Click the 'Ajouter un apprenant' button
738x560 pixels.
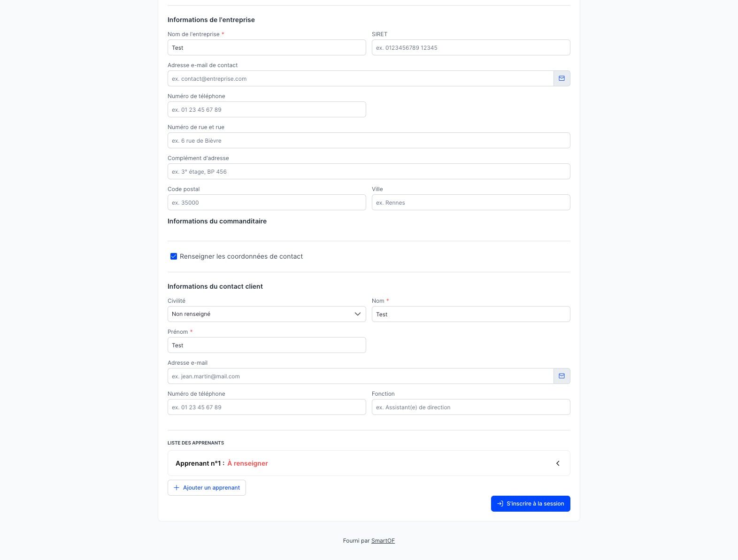pos(207,488)
